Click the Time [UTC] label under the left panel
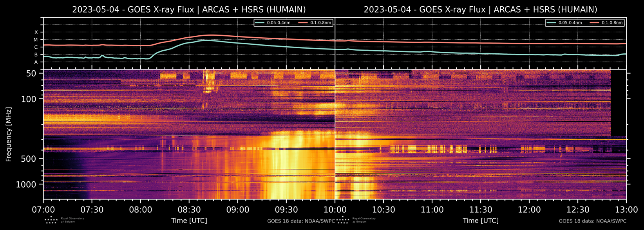 click(189, 221)
